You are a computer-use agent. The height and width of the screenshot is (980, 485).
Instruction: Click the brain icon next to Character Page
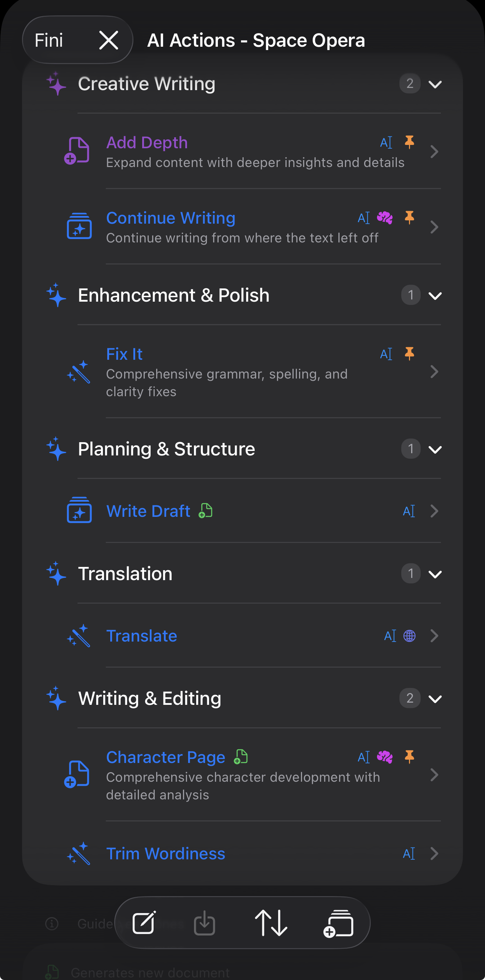pyautogui.click(x=385, y=757)
